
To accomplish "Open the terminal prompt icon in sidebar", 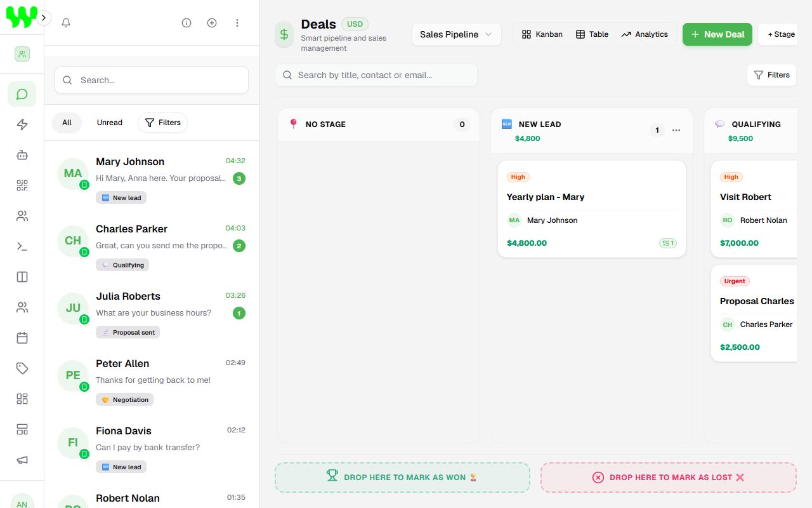I will coord(22,246).
